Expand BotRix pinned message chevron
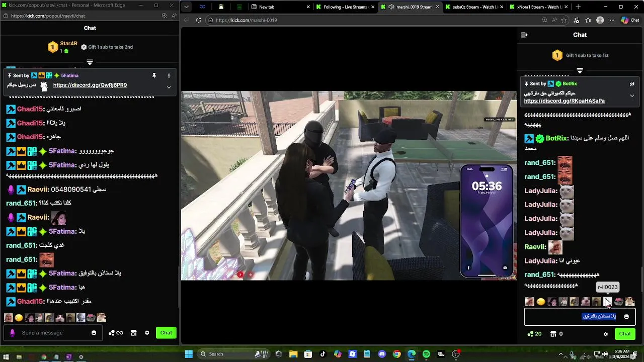Viewport: 644px width, 362px height. pyautogui.click(x=632, y=96)
